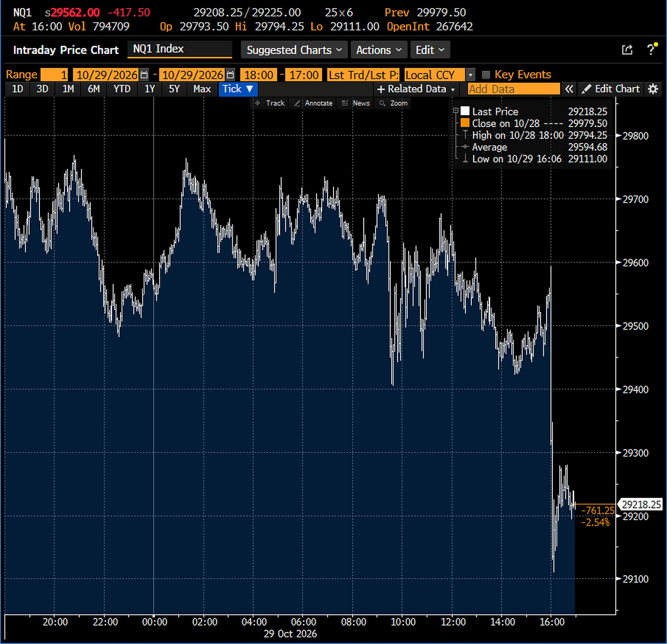Select the YTD range tab
The width and height of the screenshot is (667, 644).
pos(122,89)
